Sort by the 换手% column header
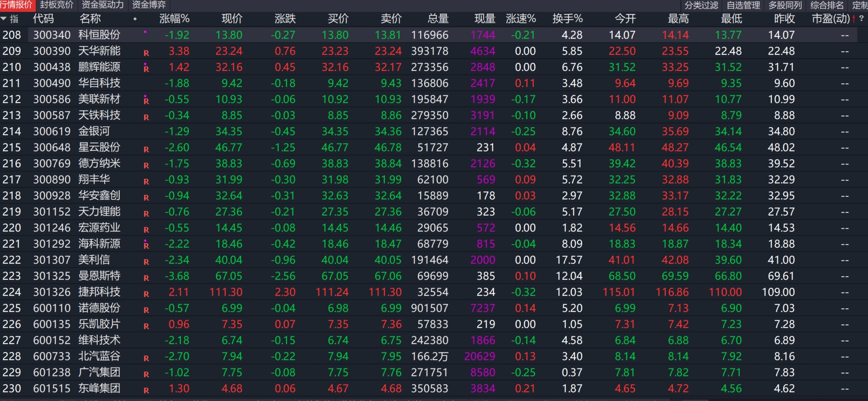The width and height of the screenshot is (868, 401). [568, 19]
